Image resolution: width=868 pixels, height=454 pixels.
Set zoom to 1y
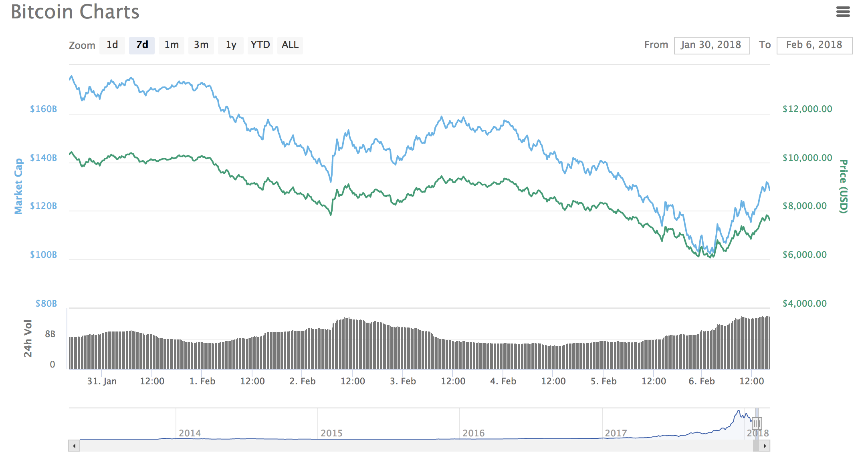click(231, 45)
